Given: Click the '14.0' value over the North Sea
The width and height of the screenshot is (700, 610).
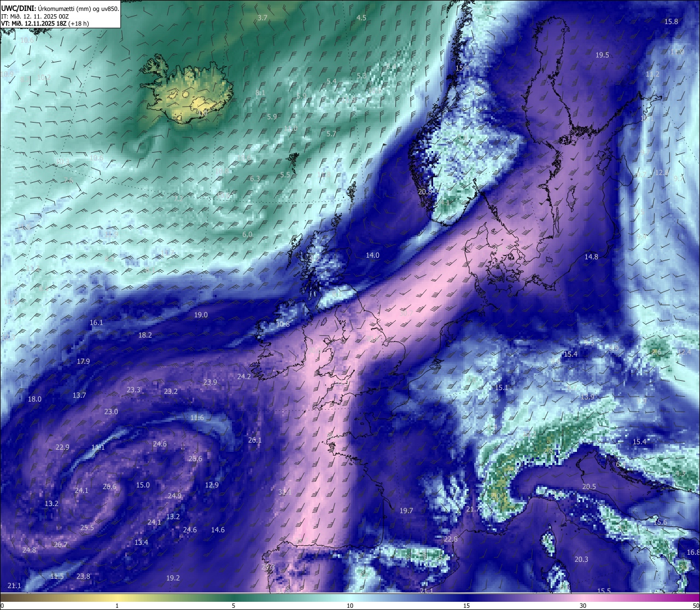Looking at the screenshot, I should point(372,255).
